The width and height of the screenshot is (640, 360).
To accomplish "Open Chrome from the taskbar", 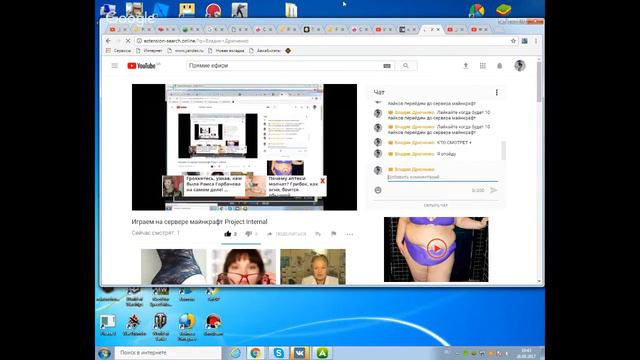I will coord(256,353).
